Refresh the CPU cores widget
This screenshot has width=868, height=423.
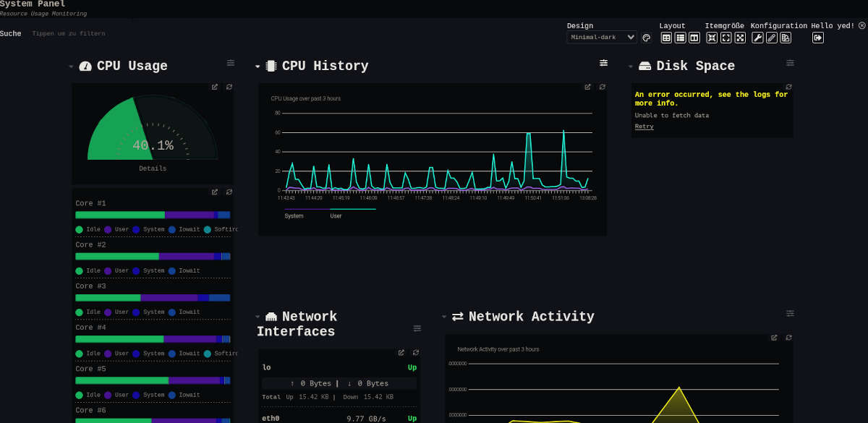[x=229, y=192]
